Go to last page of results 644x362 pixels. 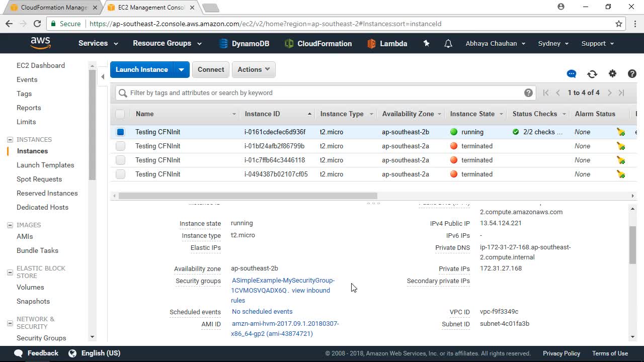tap(621, 93)
